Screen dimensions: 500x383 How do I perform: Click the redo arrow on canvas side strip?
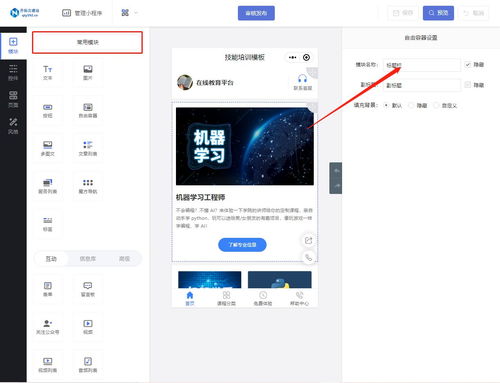point(337,185)
